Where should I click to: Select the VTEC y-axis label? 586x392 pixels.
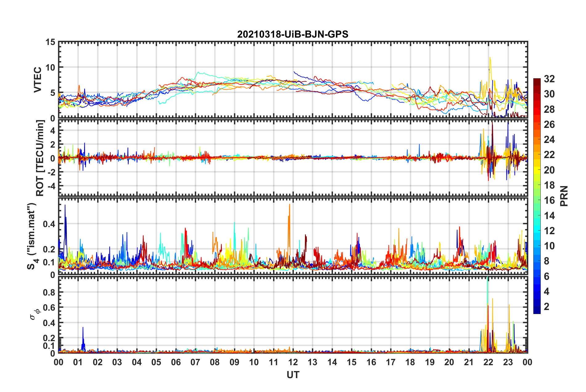pos(38,80)
